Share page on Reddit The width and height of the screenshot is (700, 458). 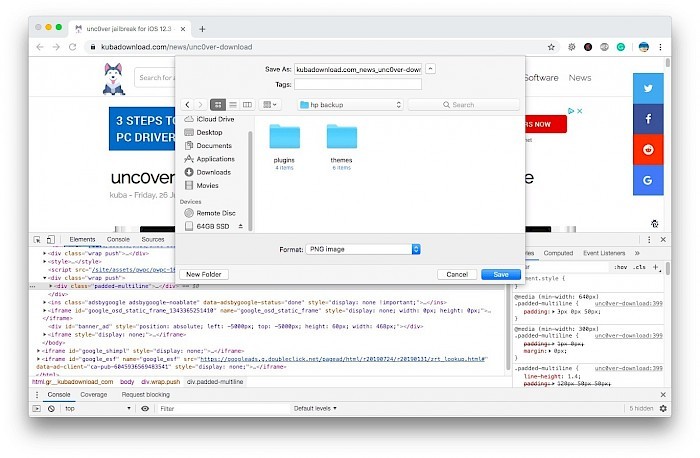[x=648, y=149]
